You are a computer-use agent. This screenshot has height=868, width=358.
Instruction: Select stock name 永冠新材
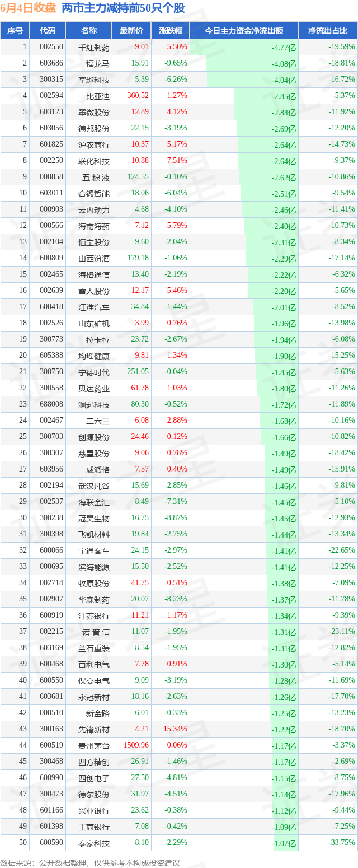94,697
